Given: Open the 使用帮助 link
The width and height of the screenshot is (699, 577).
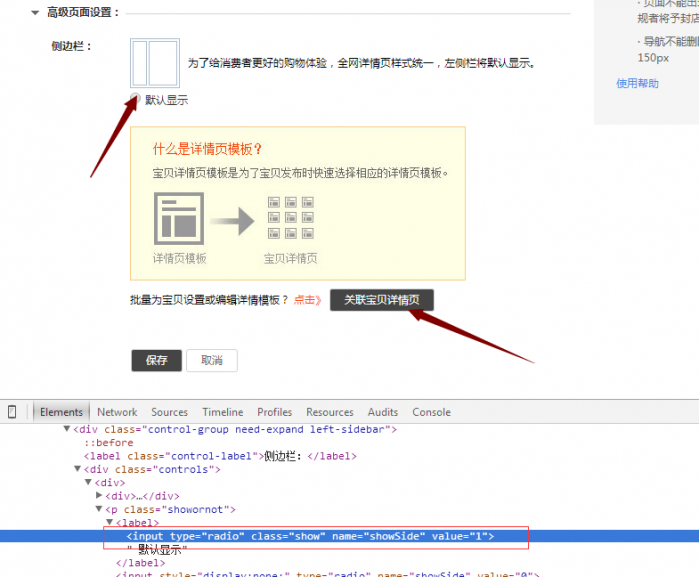Looking at the screenshot, I should (x=637, y=83).
